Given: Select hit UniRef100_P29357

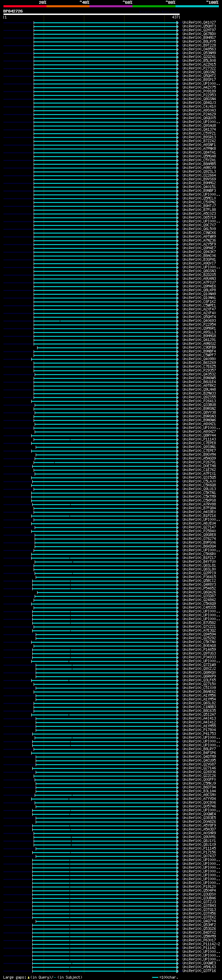Looking at the screenshot, I should point(199,370).
